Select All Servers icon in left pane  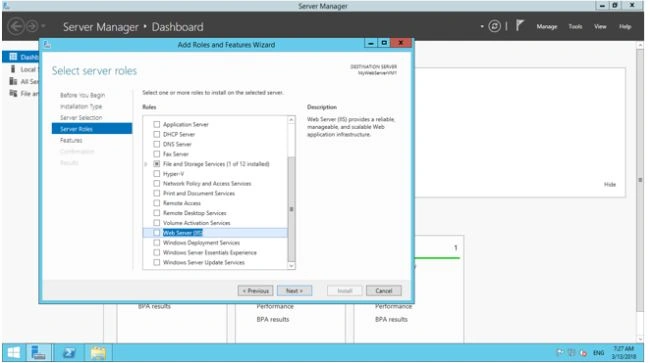[13, 81]
